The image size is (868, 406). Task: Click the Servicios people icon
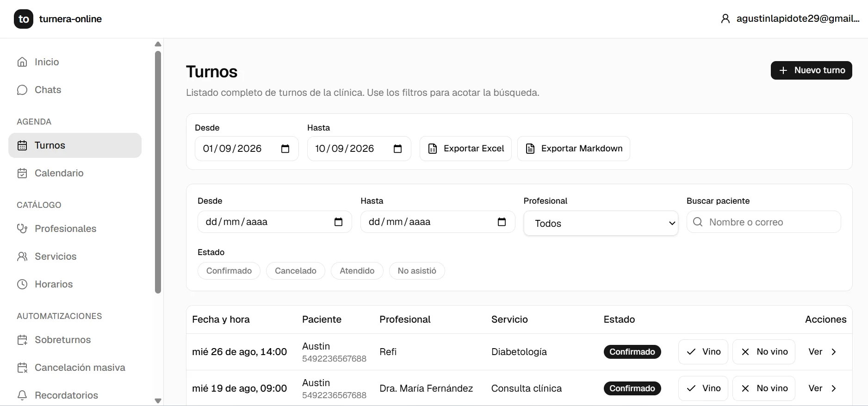[x=22, y=256]
